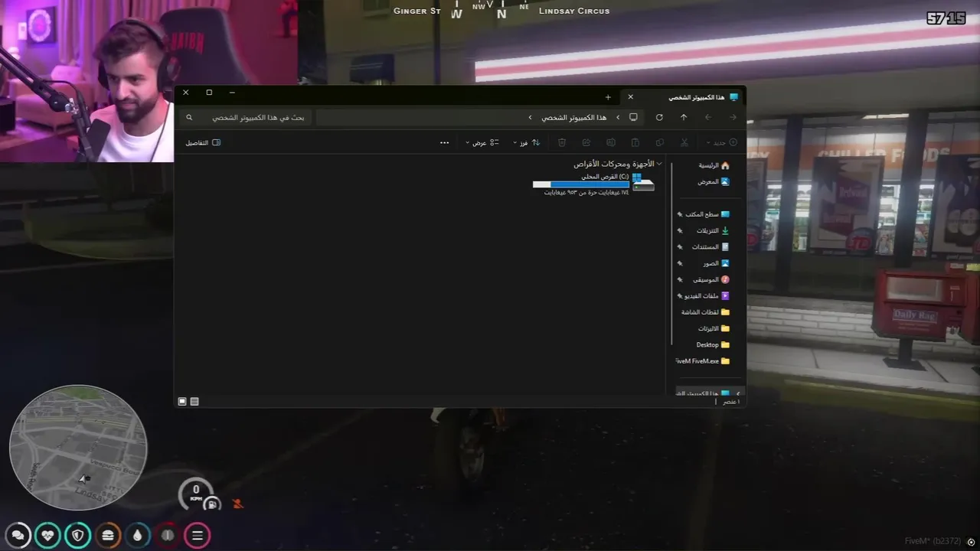Click the water drop thirst HUD icon

[x=138, y=536]
